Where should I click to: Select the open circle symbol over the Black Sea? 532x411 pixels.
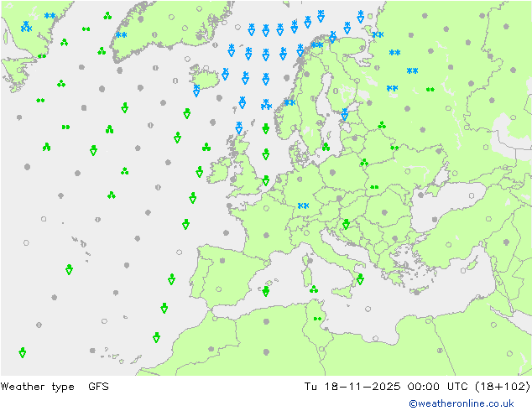tap(472, 195)
